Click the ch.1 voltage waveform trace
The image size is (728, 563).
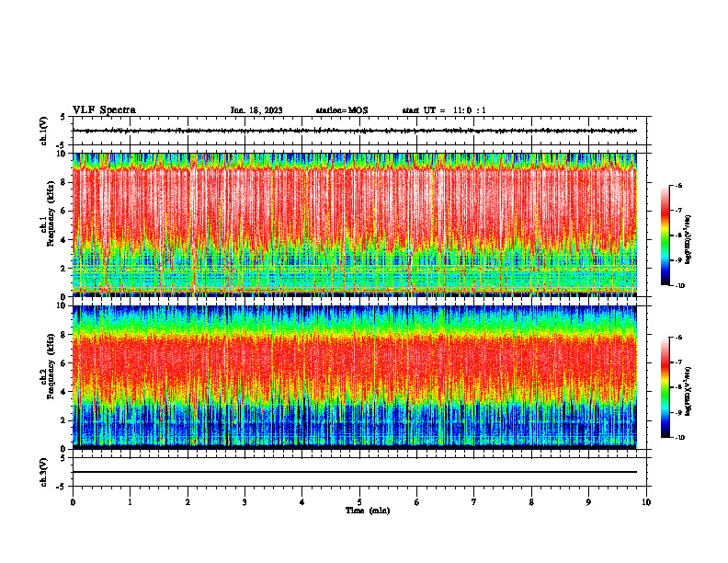click(x=355, y=131)
